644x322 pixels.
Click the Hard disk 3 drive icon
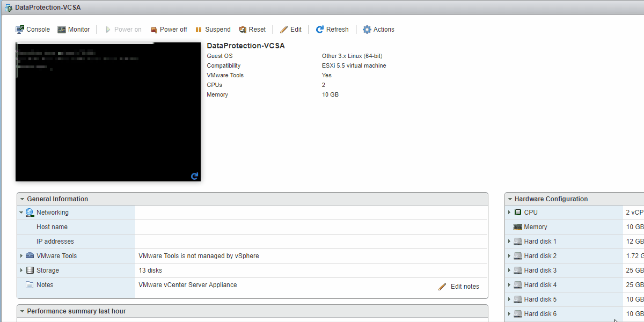(x=518, y=270)
